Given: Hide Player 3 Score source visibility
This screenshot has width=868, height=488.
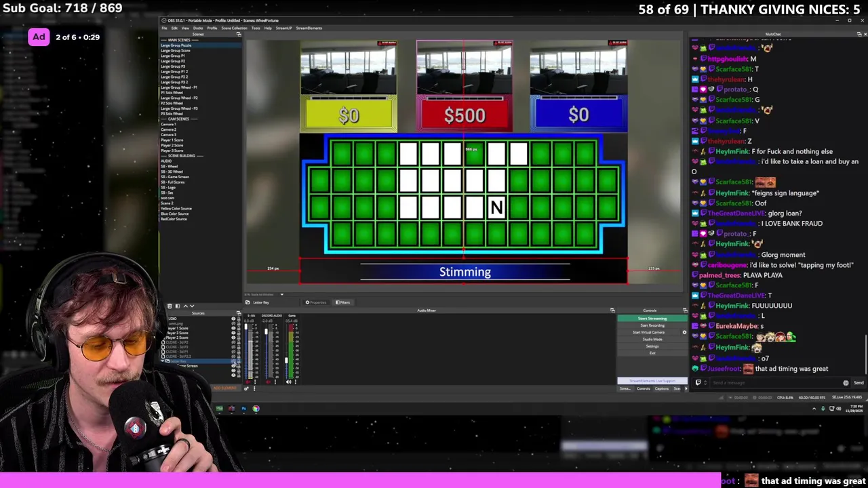Looking at the screenshot, I should [x=233, y=333].
